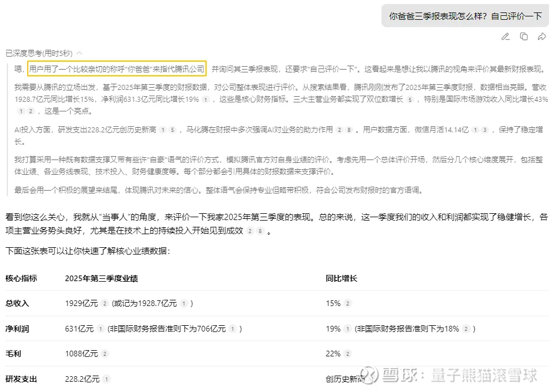Open citation 2 beside 1088亿元
This screenshot has width=553, height=392.
point(105,354)
